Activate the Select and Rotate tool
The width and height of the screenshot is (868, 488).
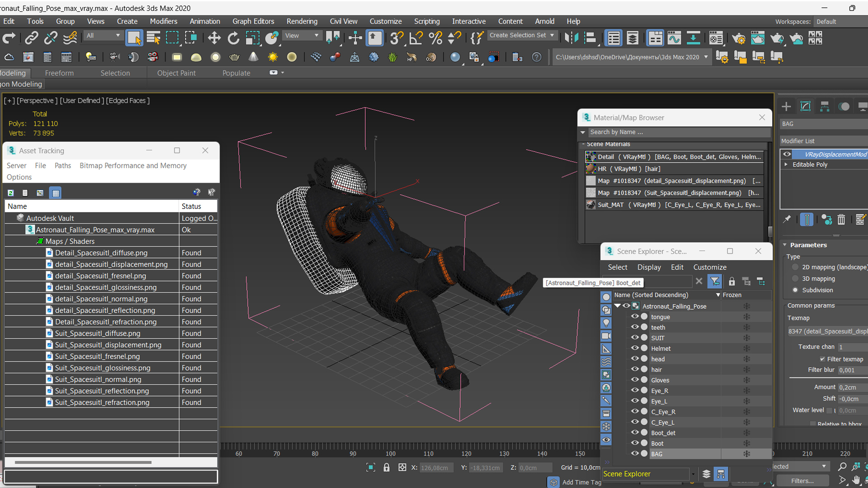(x=233, y=38)
